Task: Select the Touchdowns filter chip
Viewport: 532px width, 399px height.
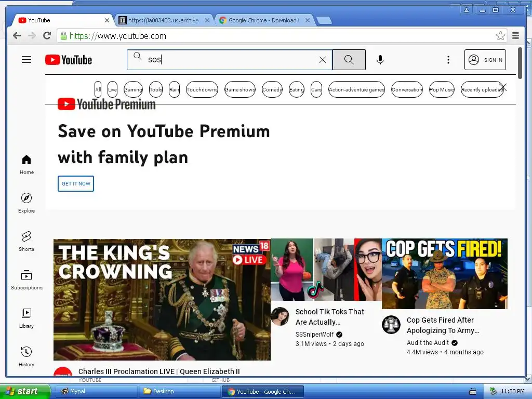Action: (202, 89)
